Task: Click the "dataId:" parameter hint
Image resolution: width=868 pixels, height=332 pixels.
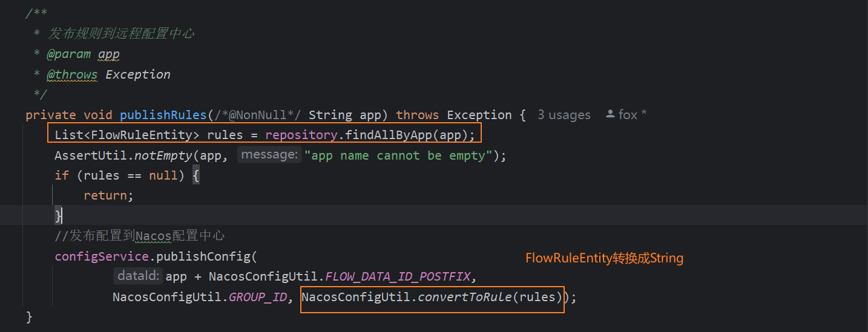Action: point(139,276)
